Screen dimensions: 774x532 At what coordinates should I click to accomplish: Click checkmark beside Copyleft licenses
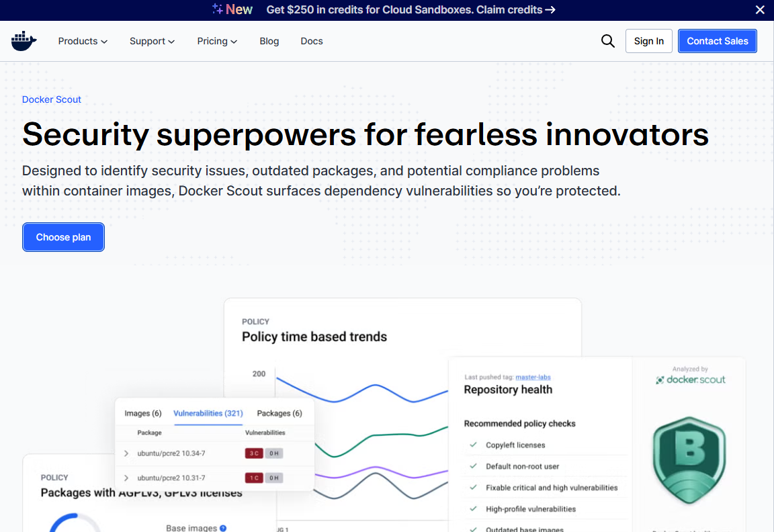[x=474, y=445]
